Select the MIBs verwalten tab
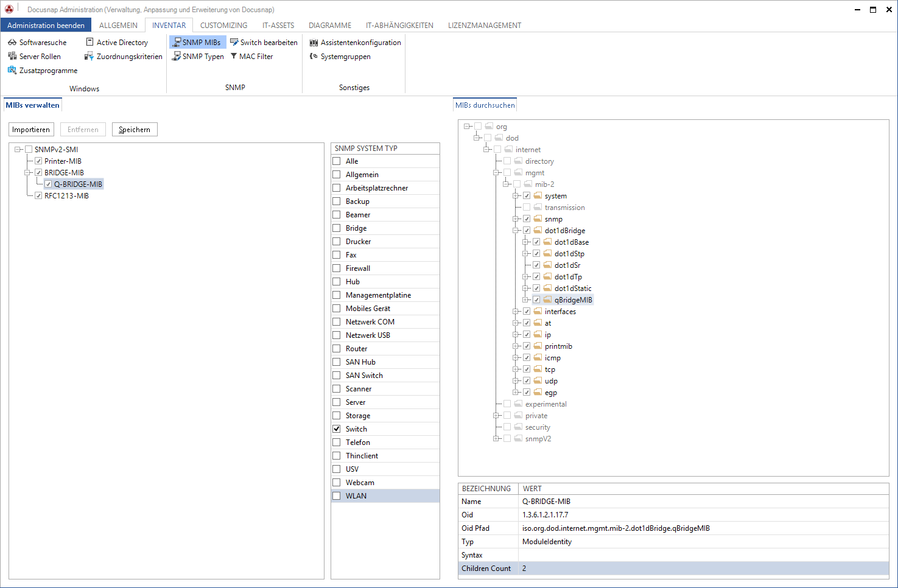 pyautogui.click(x=33, y=105)
